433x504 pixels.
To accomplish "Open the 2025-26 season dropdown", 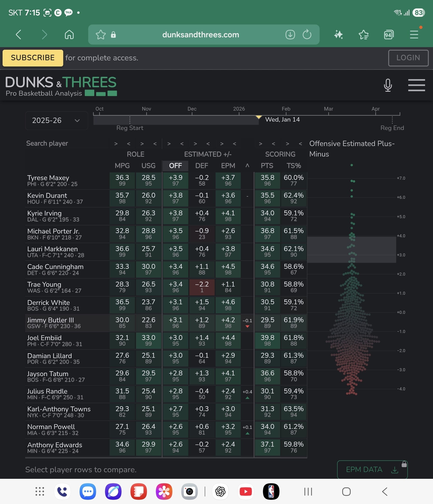I will 56,120.
